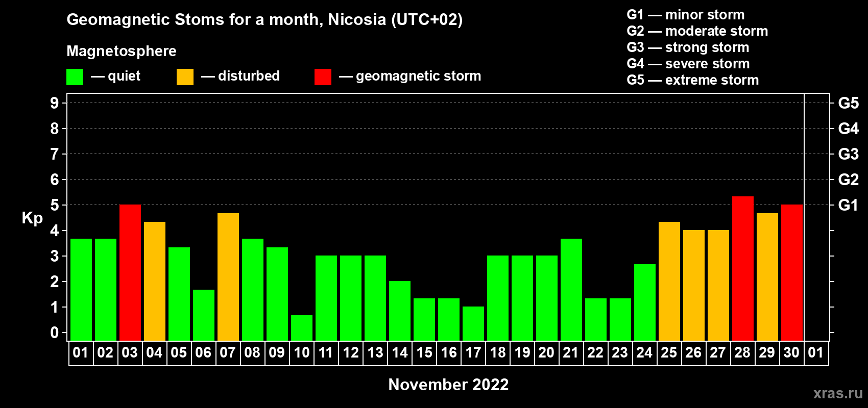The width and height of the screenshot is (868, 408).
Task: Click the green quiet legend swatch
Action: tap(75, 77)
